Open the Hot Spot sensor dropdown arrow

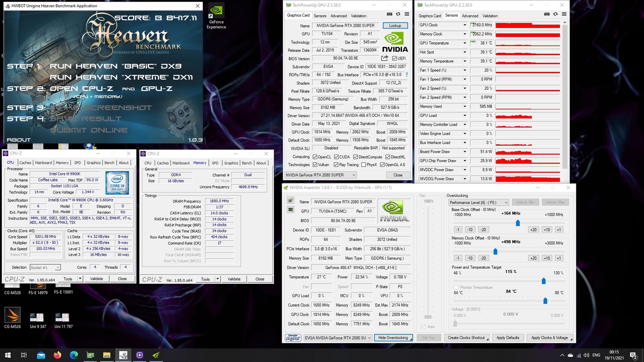pyautogui.click(x=465, y=52)
